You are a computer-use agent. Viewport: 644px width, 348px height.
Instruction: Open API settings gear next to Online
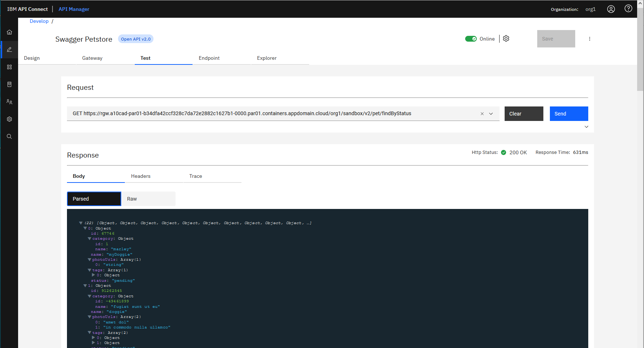506,38
